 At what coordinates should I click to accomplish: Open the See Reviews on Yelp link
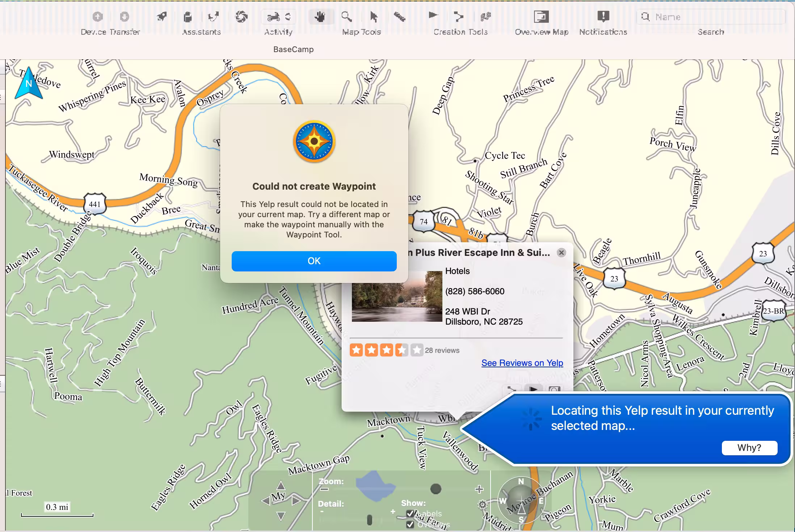[x=522, y=363]
